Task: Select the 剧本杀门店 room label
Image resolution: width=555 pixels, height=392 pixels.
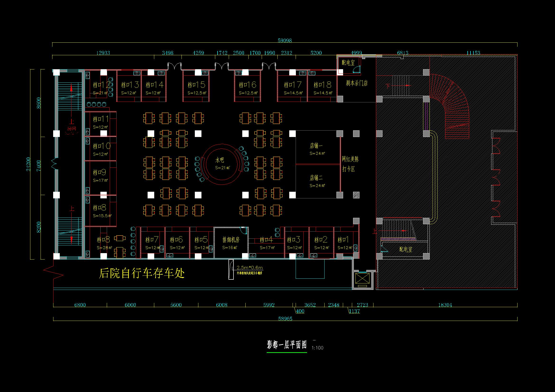Action: [x=357, y=83]
